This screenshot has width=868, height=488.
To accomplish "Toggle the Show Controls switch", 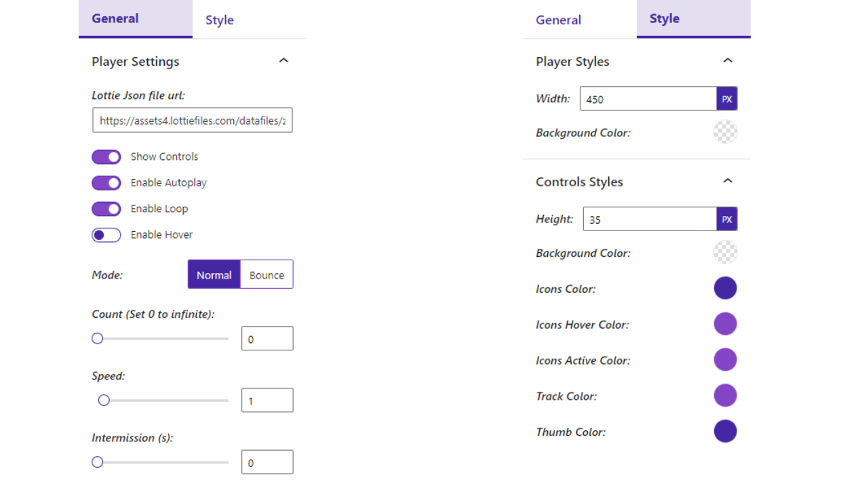I will tap(106, 157).
